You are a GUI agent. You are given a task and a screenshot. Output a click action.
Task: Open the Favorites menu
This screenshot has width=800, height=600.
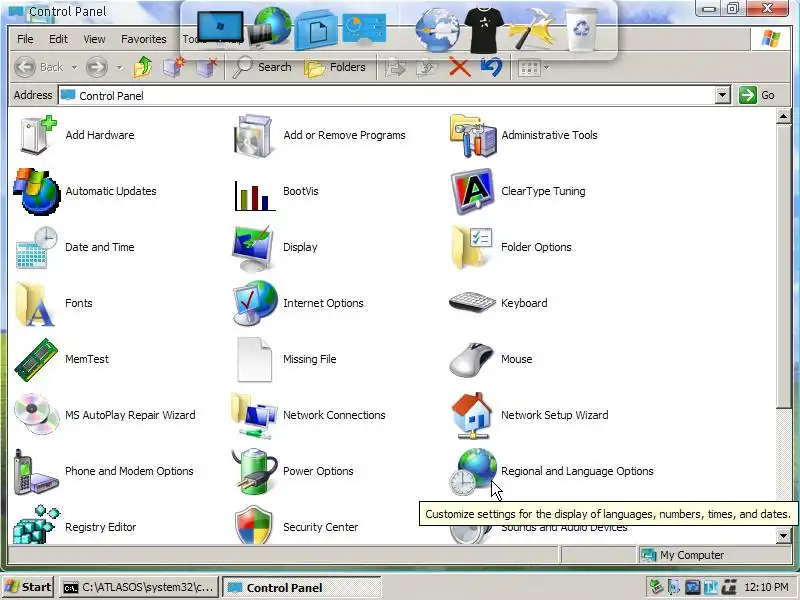(x=143, y=39)
